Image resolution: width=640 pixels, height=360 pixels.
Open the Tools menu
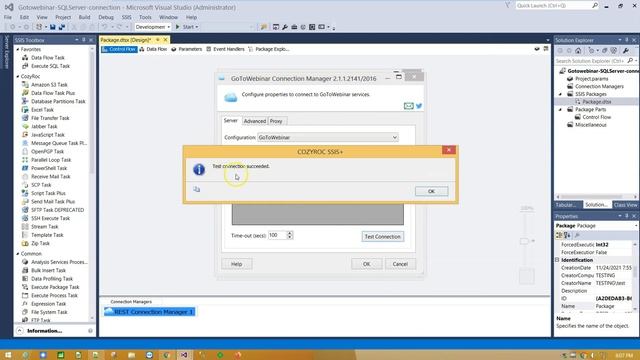pos(145,17)
